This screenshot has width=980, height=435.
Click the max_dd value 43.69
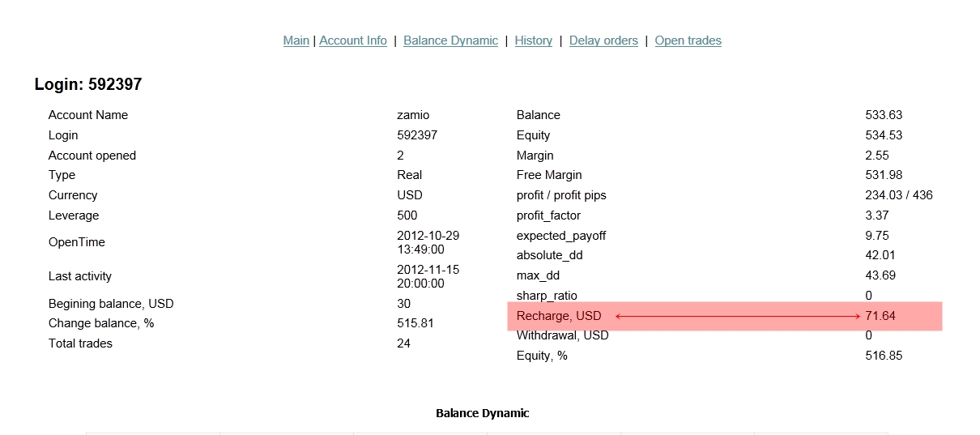click(880, 275)
